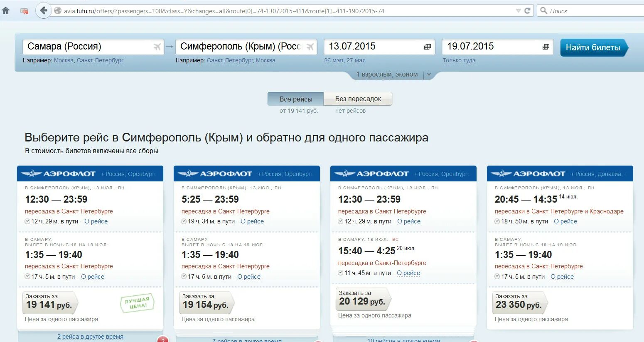Order ticket for 19 141 руб.

point(50,302)
